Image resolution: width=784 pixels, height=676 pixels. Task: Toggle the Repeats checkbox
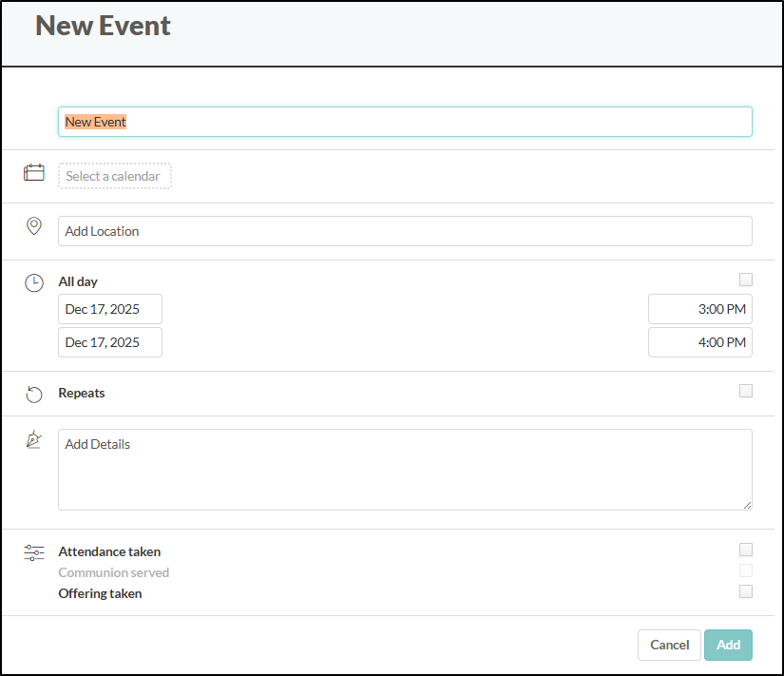[745, 390]
